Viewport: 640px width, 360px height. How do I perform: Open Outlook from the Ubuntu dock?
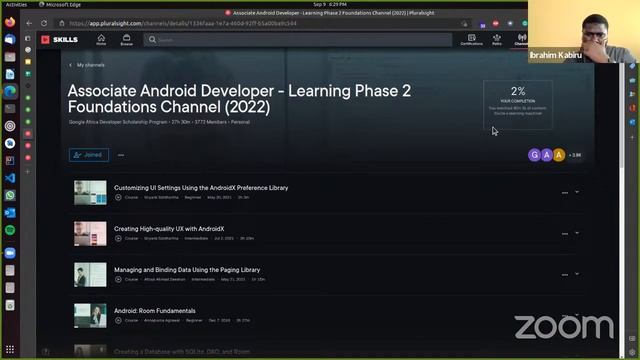(10, 213)
